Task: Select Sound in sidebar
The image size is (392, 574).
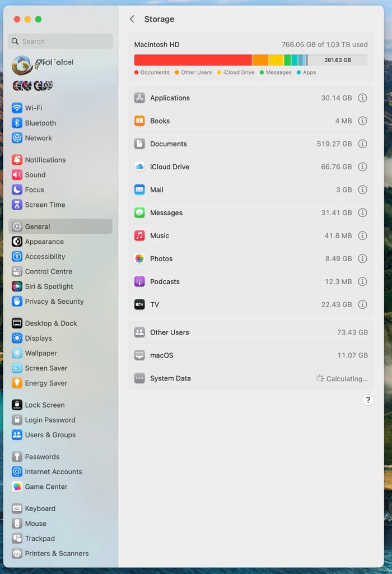Action: click(60, 175)
